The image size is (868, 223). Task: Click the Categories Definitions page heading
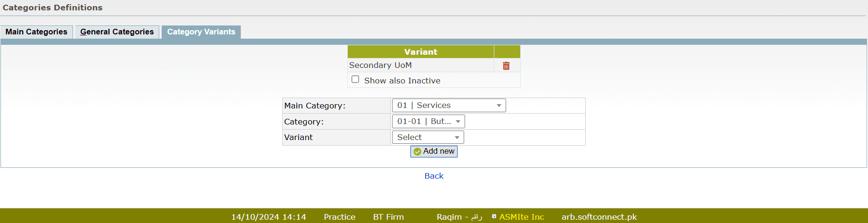[53, 8]
